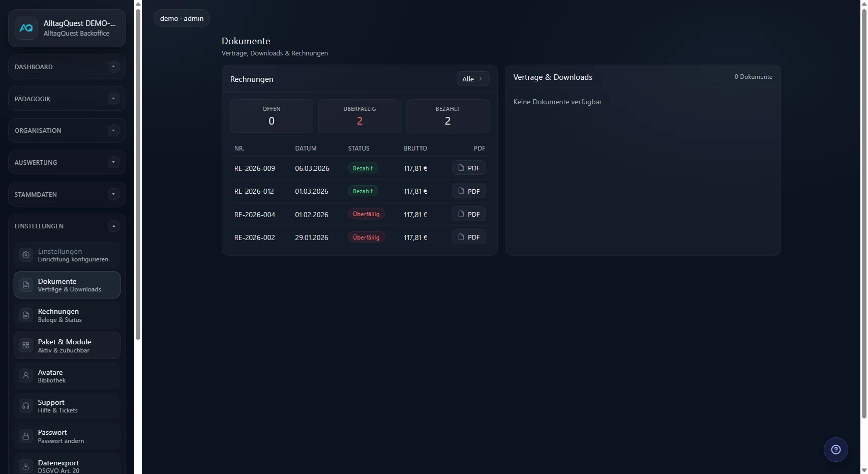Click the download icon for Datenexport
Viewport: 868px width, 474px height.
[26, 466]
